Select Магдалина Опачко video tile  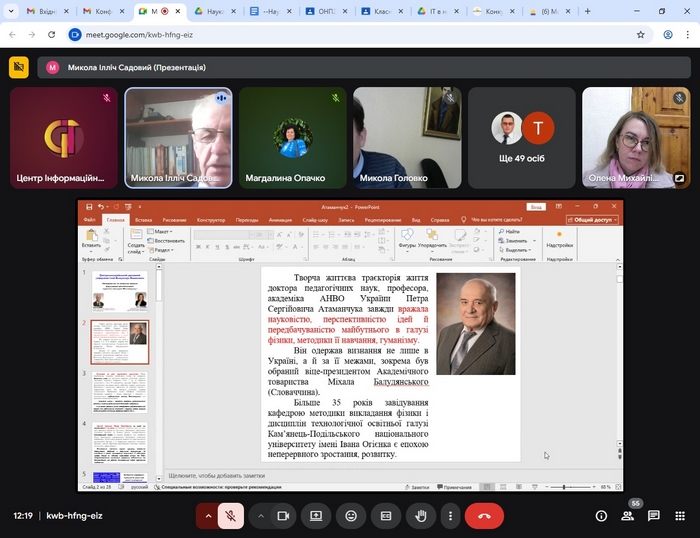pyautogui.click(x=292, y=137)
